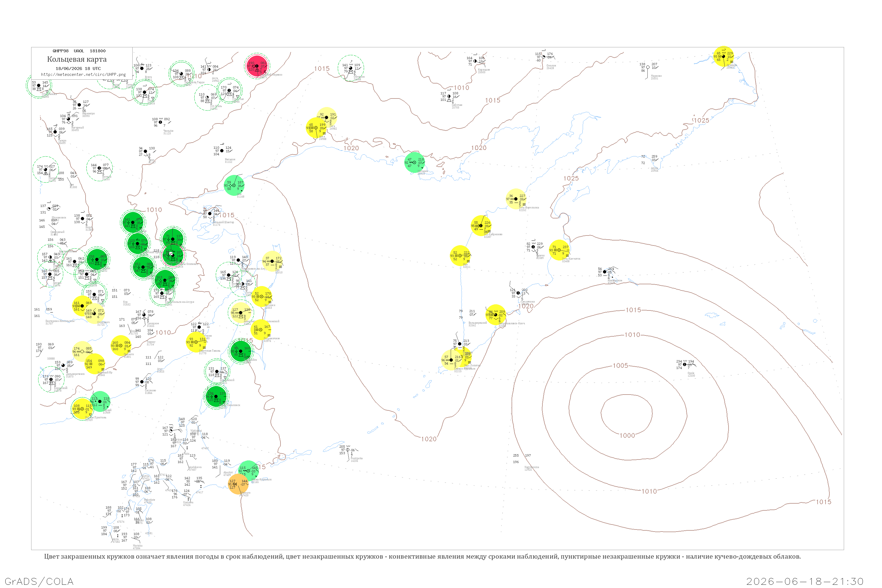This screenshot has width=882, height=588.
Task: Click the Чюльбю station plot
Action: 161,122
